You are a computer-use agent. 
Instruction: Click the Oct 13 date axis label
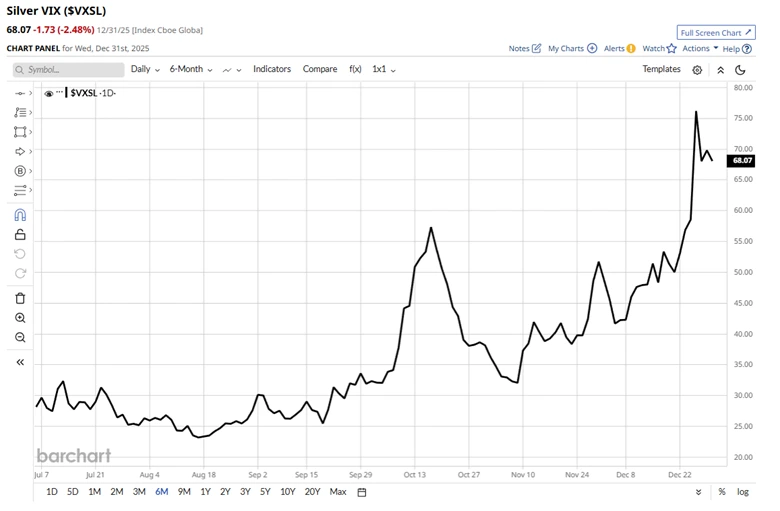click(x=414, y=475)
